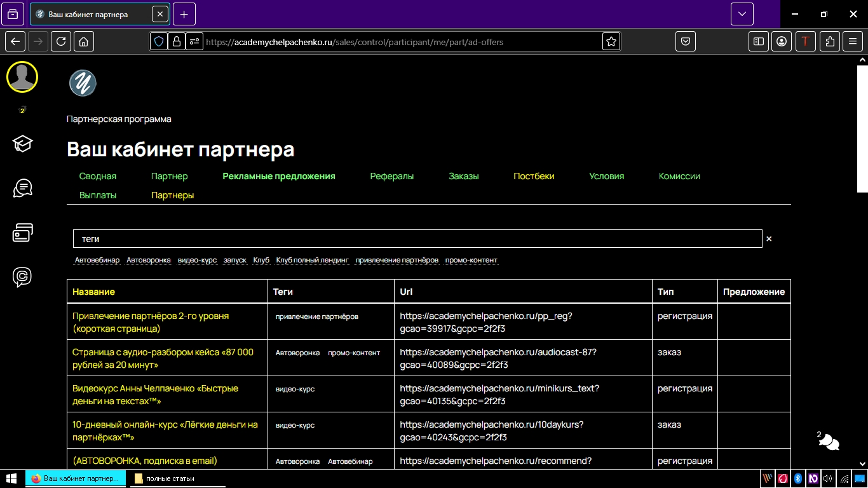Filter by the видео-курс tag below the search field
This screenshot has width=868, height=488.
point(197,260)
